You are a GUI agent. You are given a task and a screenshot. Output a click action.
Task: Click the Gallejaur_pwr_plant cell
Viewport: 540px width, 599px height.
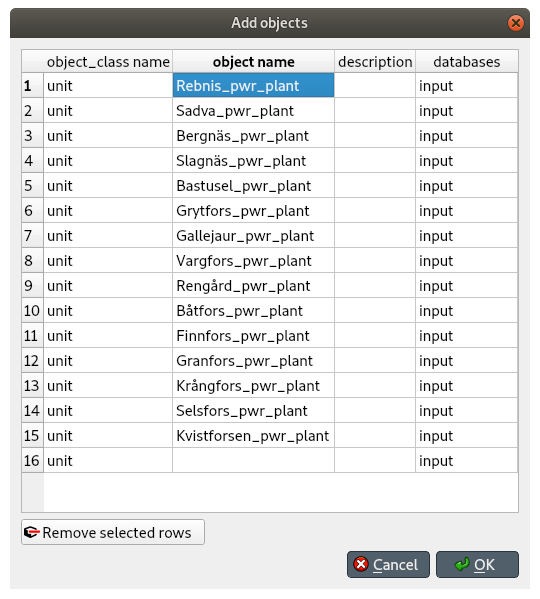(254, 236)
